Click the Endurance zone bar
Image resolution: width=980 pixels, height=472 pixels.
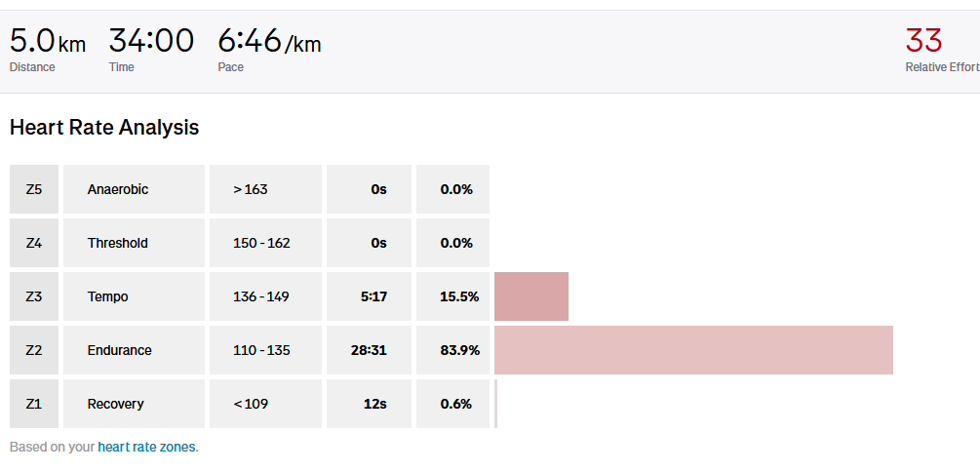[x=693, y=350]
